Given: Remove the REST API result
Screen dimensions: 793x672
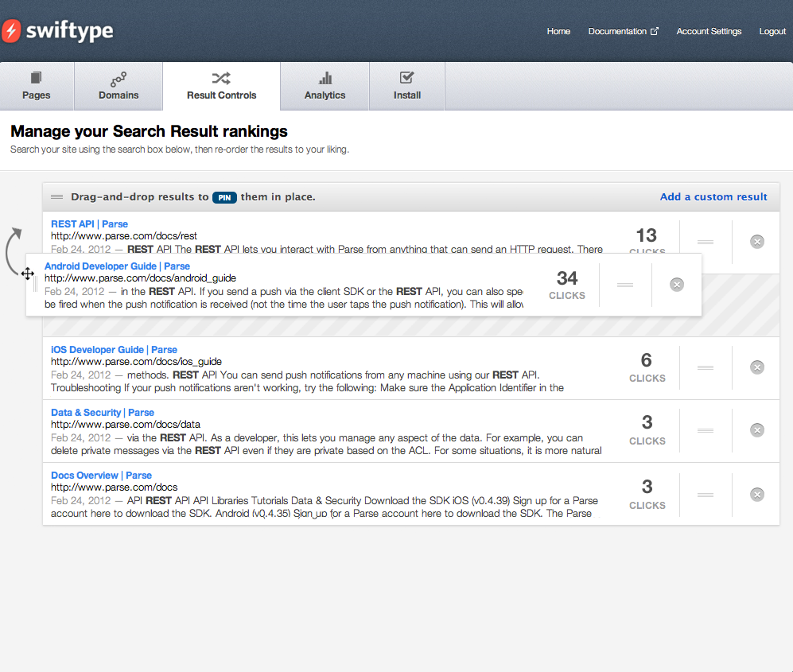Looking at the screenshot, I should point(757,242).
